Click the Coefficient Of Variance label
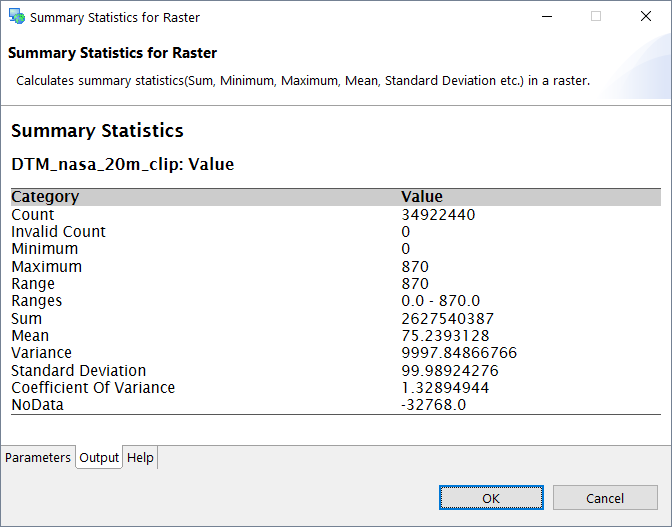The image size is (672, 527). point(93,388)
